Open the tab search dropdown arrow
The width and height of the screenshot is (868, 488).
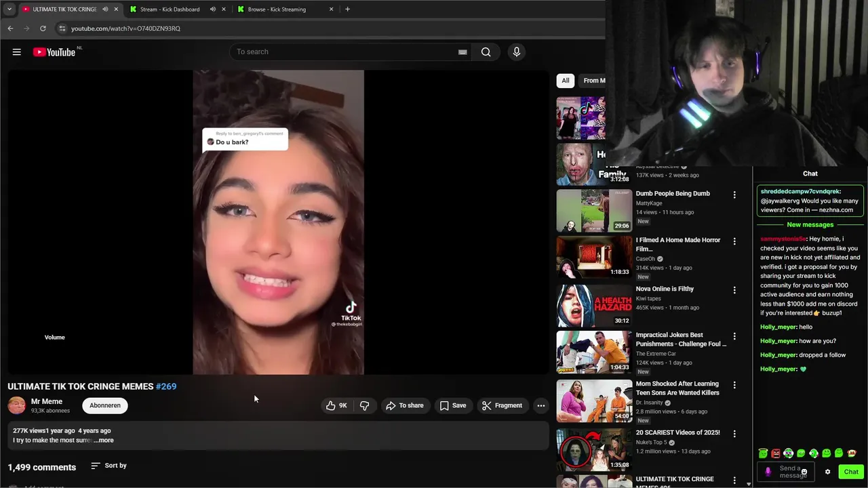[x=9, y=9]
